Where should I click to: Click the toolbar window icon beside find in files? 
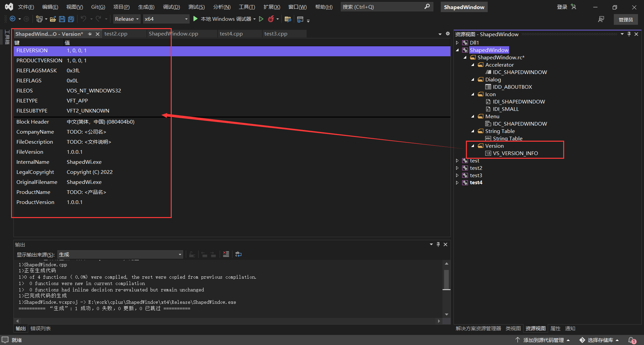[300, 19]
